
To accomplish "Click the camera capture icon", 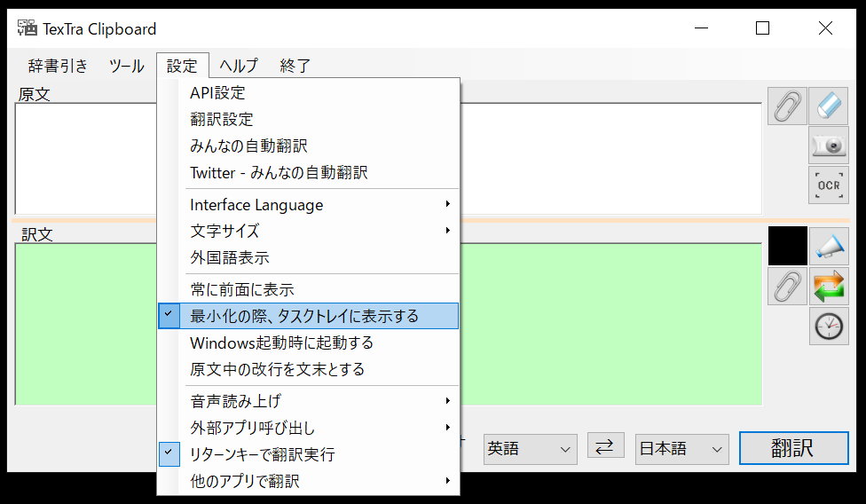I will pyautogui.click(x=829, y=146).
